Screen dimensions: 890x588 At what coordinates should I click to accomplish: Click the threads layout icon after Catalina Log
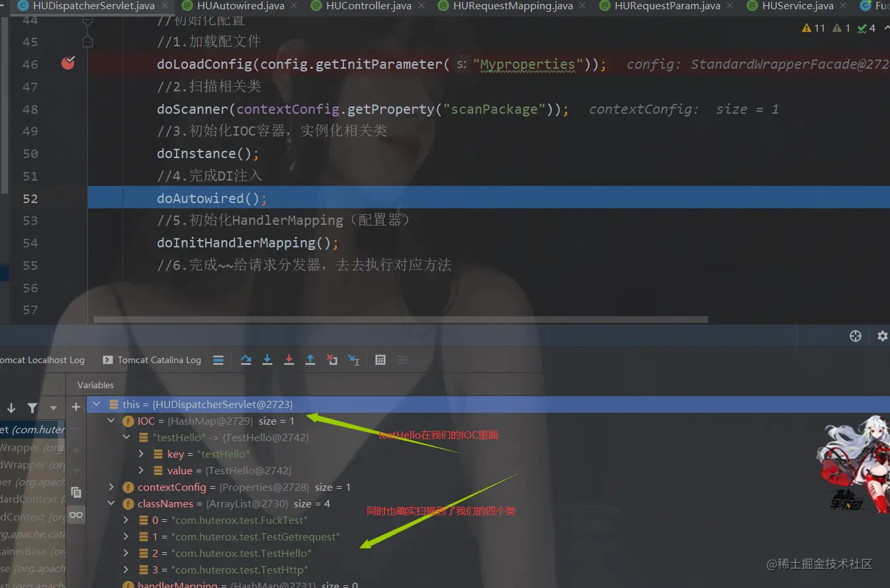coord(218,360)
